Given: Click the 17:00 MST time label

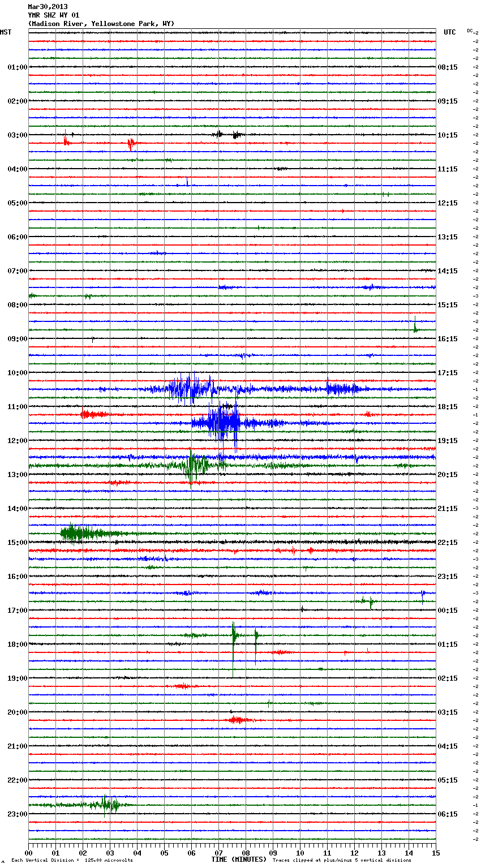Looking at the screenshot, I should click(x=18, y=611).
